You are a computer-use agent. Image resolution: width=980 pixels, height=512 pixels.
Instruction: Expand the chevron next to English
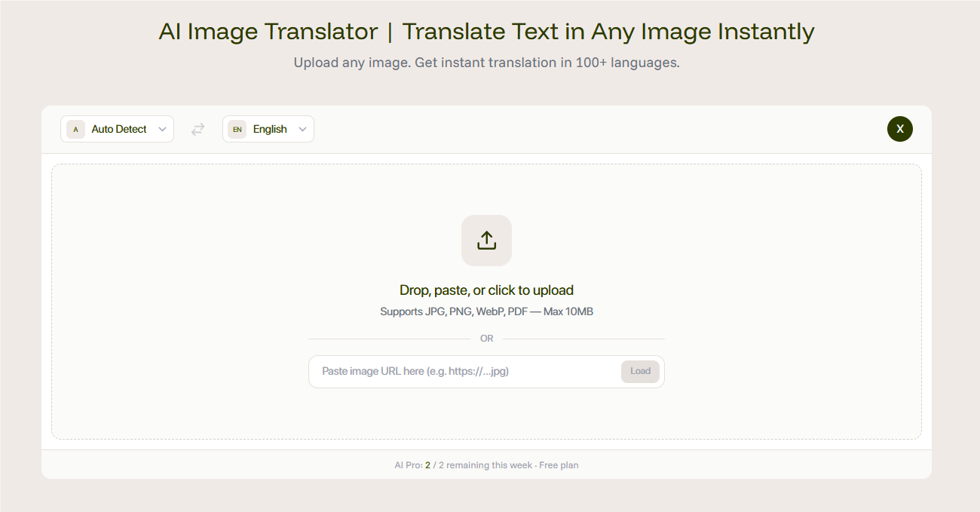(x=302, y=130)
